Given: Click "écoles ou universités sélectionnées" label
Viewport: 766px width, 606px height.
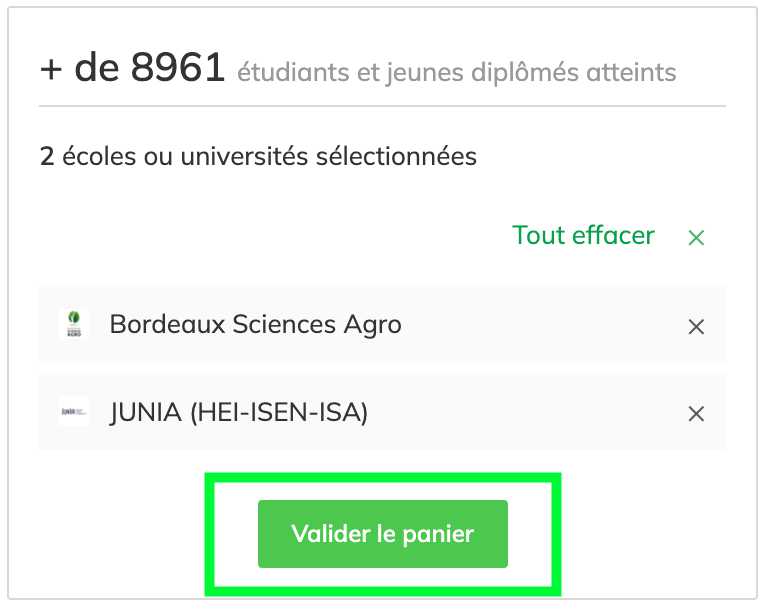Looking at the screenshot, I should click(x=269, y=156).
